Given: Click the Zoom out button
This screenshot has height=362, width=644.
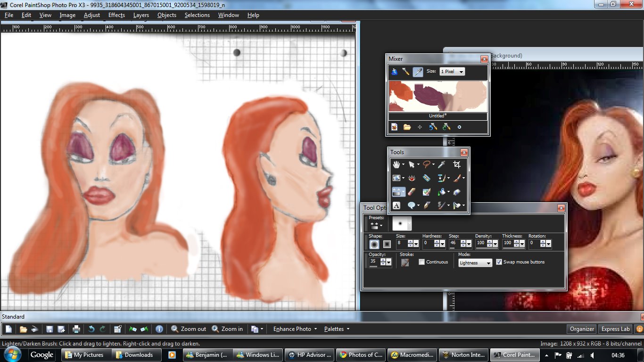Looking at the screenshot, I should pyautogui.click(x=189, y=329).
